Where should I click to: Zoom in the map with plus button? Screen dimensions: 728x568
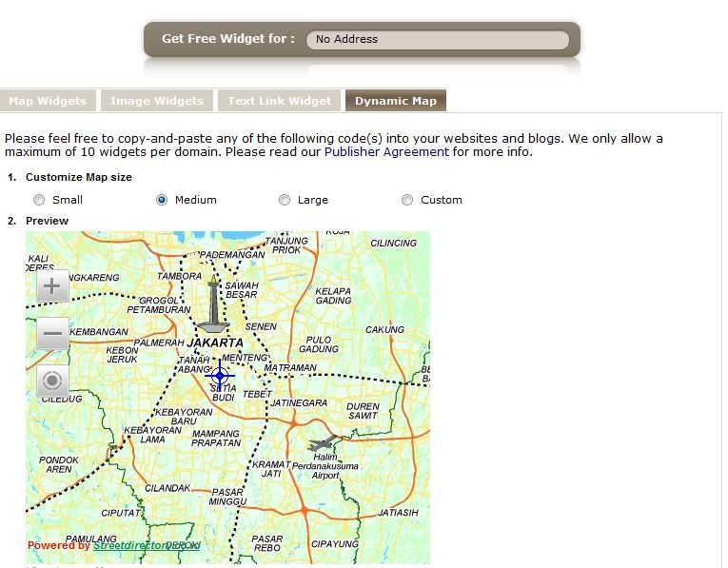(x=52, y=285)
